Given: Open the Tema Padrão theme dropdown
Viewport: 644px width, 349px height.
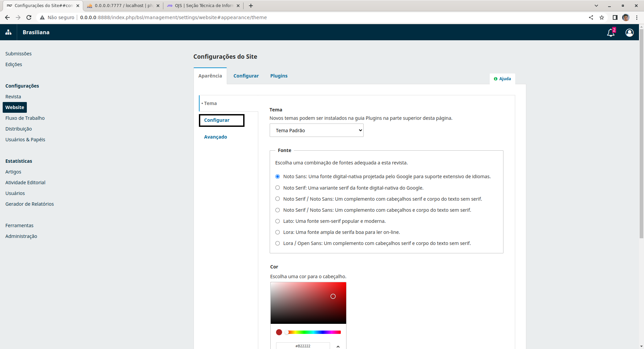Looking at the screenshot, I should pyautogui.click(x=316, y=130).
